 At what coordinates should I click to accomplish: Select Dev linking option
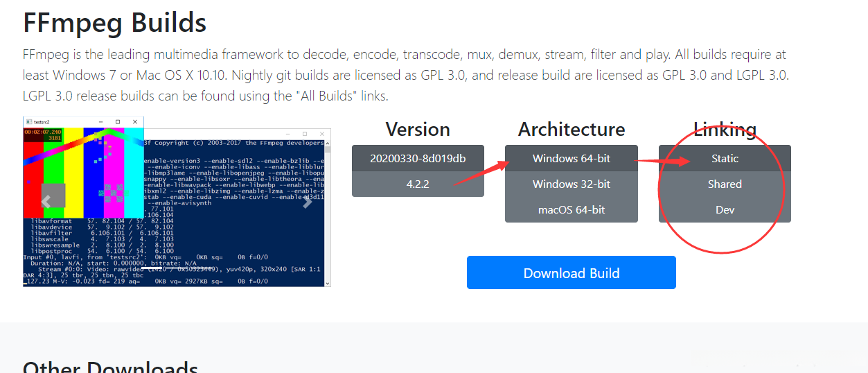[725, 209]
